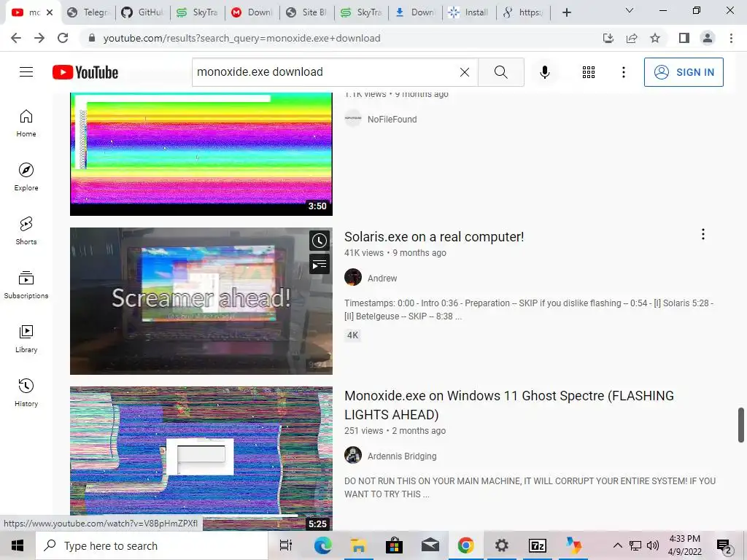Screen dimensions: 747x560
Task: Open Monoxide.exe on Windows 11 title
Action: (x=508, y=405)
